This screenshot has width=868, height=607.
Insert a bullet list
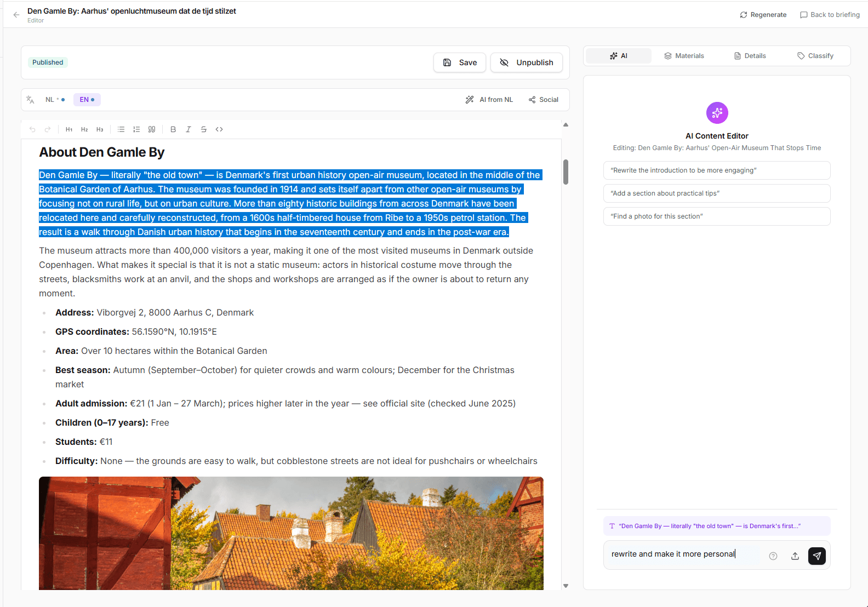pos(121,129)
